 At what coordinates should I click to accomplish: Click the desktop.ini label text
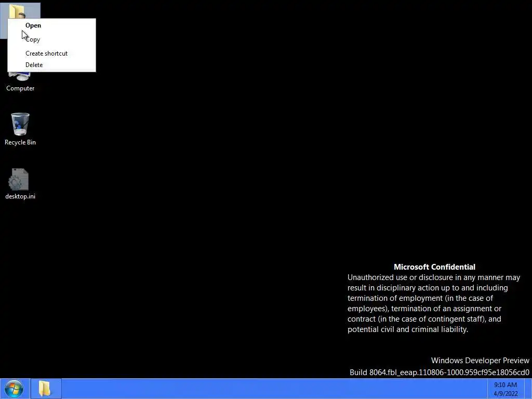[20, 196]
